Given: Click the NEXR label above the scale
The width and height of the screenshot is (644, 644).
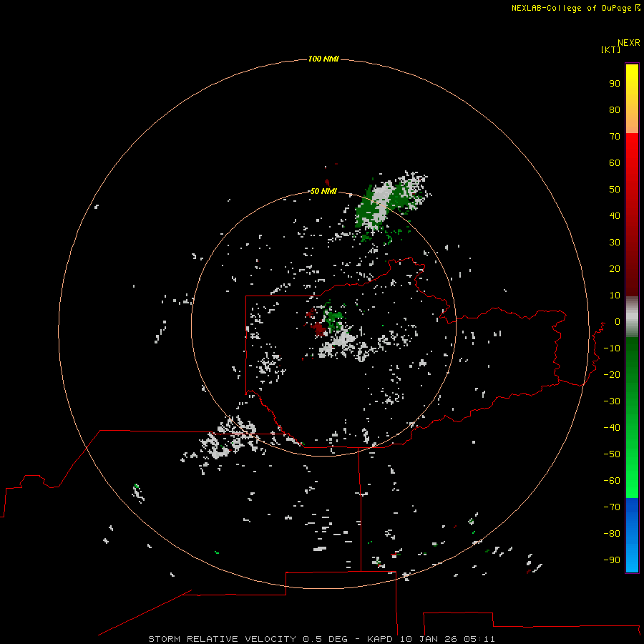Looking at the screenshot, I should tap(629, 43).
